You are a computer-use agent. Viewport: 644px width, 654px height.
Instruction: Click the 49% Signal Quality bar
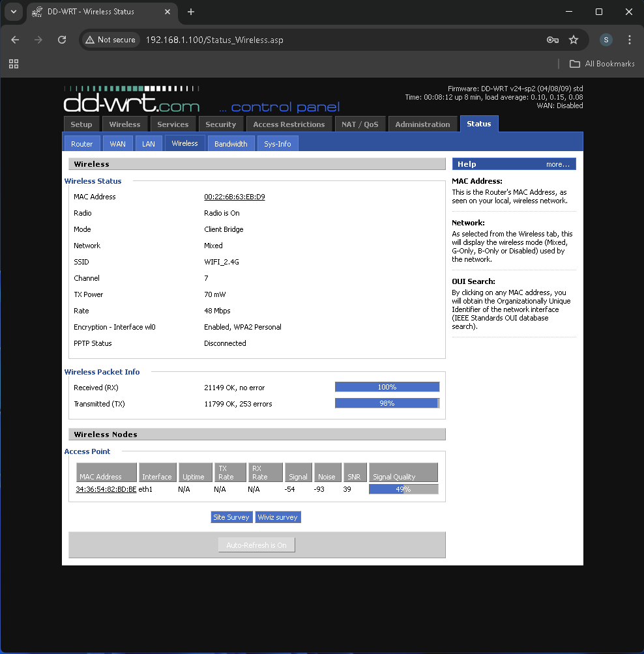pyautogui.click(x=403, y=489)
